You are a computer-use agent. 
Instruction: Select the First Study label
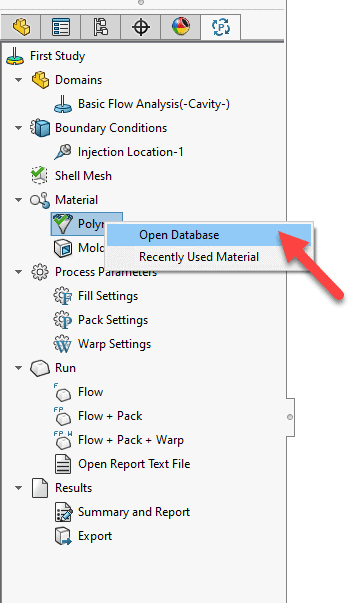(58, 56)
